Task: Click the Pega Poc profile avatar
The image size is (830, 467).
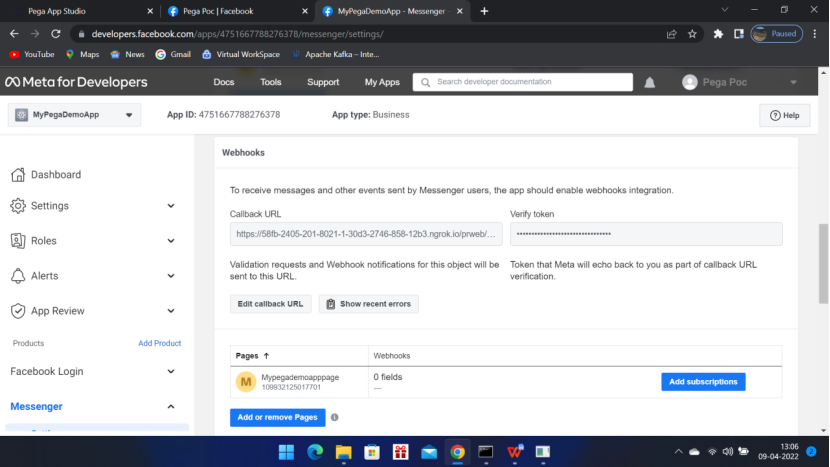Action: coord(690,82)
